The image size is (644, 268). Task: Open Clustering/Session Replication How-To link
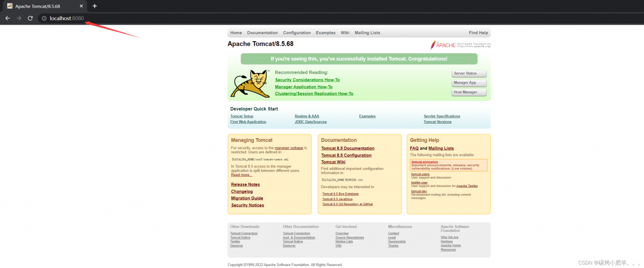click(x=314, y=94)
